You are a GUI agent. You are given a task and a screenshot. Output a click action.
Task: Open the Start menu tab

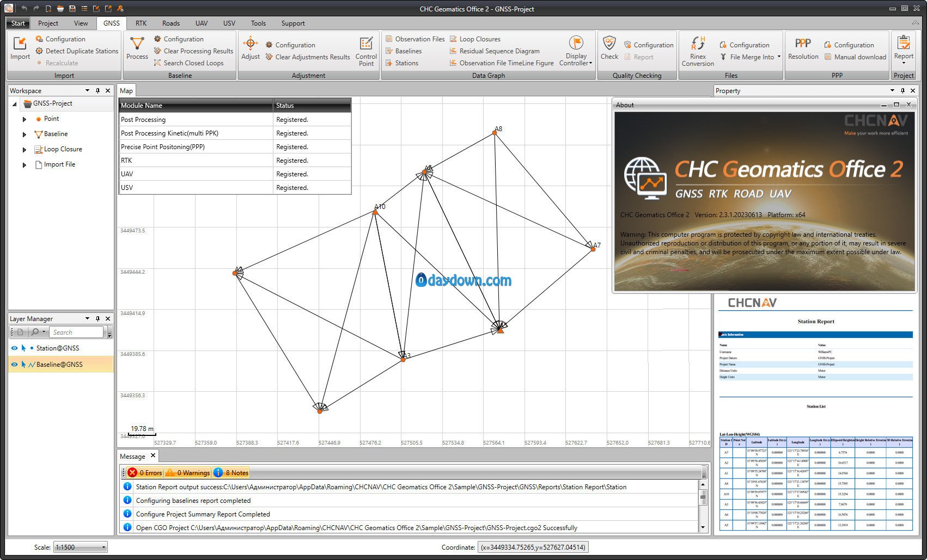click(x=18, y=23)
